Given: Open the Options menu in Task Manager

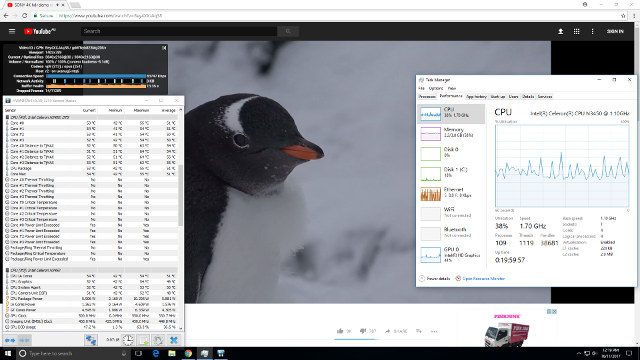Looking at the screenshot, I should (436, 88).
